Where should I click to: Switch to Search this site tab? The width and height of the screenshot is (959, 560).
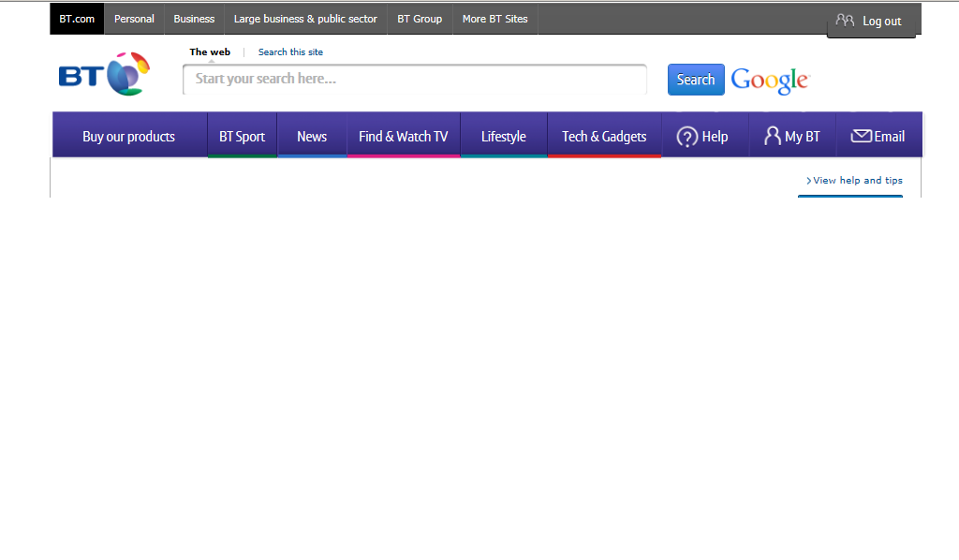tap(290, 52)
